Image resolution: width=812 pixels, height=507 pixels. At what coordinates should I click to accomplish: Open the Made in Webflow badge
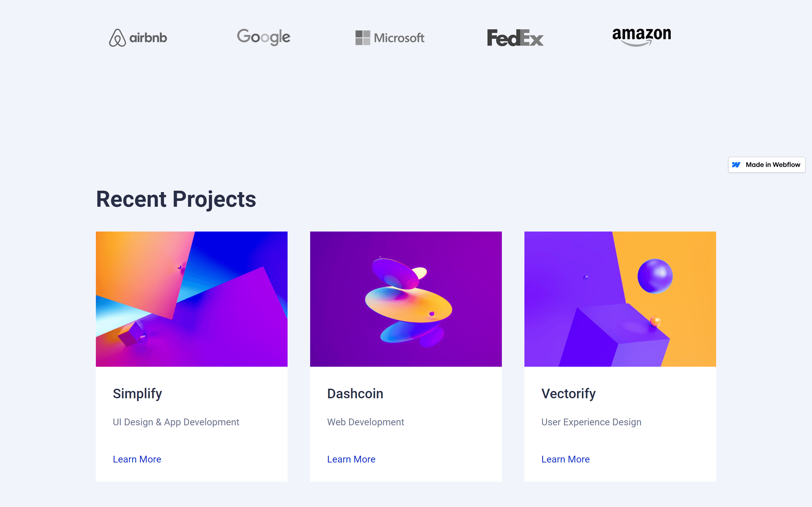pos(767,165)
